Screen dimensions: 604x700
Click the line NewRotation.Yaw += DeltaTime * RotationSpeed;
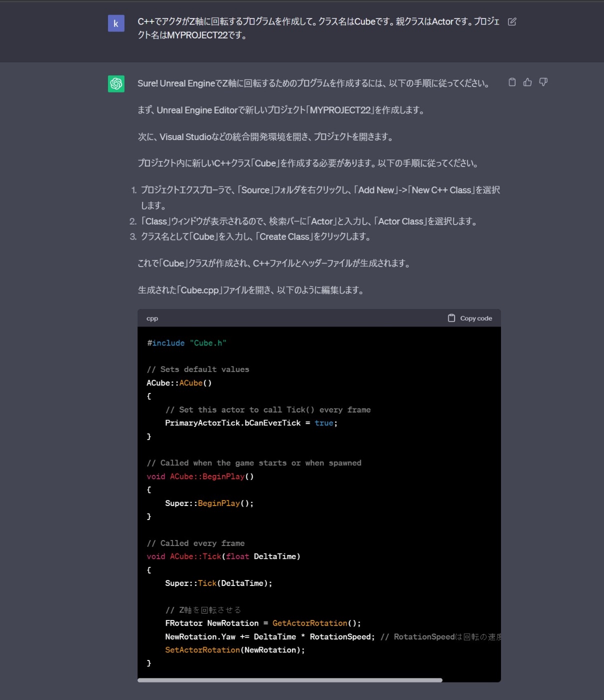click(270, 636)
